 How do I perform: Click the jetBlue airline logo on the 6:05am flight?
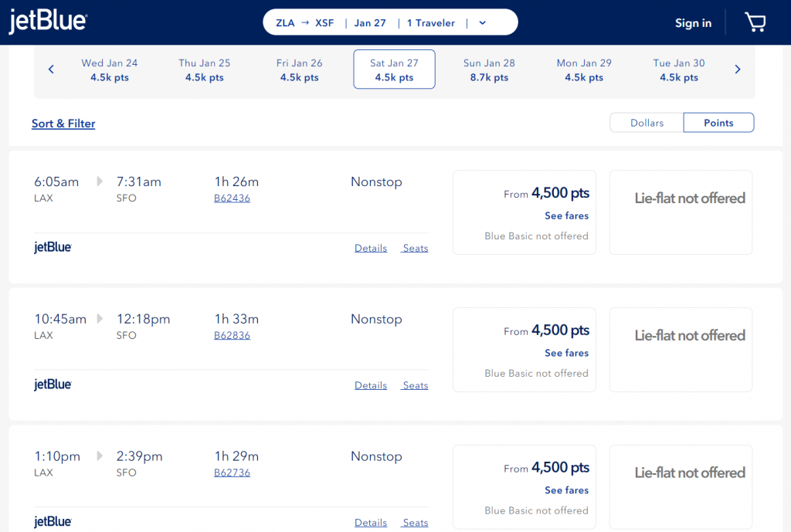click(x=53, y=247)
